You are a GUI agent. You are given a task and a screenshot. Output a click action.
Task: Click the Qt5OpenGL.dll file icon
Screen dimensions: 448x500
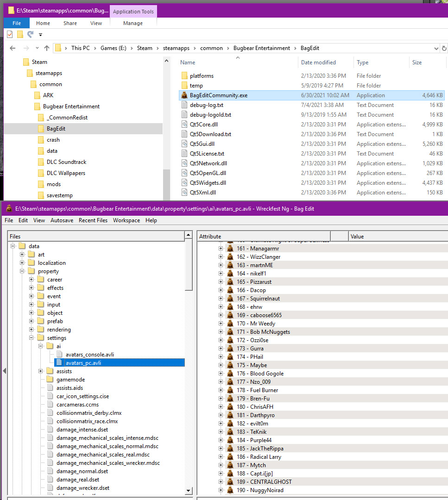[184, 173]
